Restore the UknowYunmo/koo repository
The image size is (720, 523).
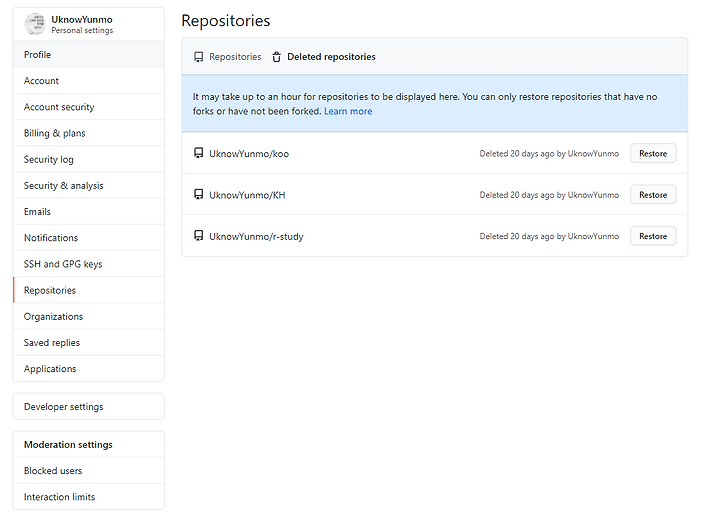click(653, 153)
